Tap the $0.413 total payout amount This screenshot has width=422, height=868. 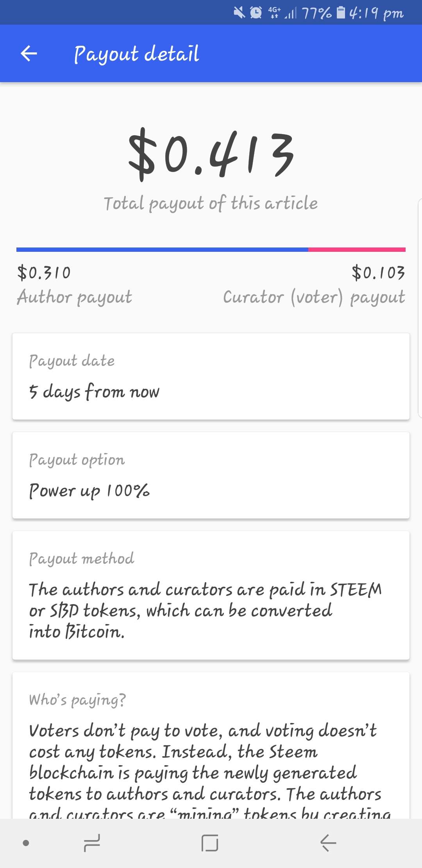211,154
